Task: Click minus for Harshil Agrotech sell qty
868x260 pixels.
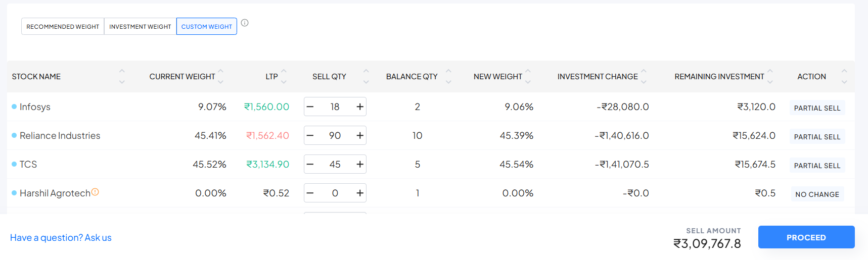Action: pyautogui.click(x=310, y=193)
